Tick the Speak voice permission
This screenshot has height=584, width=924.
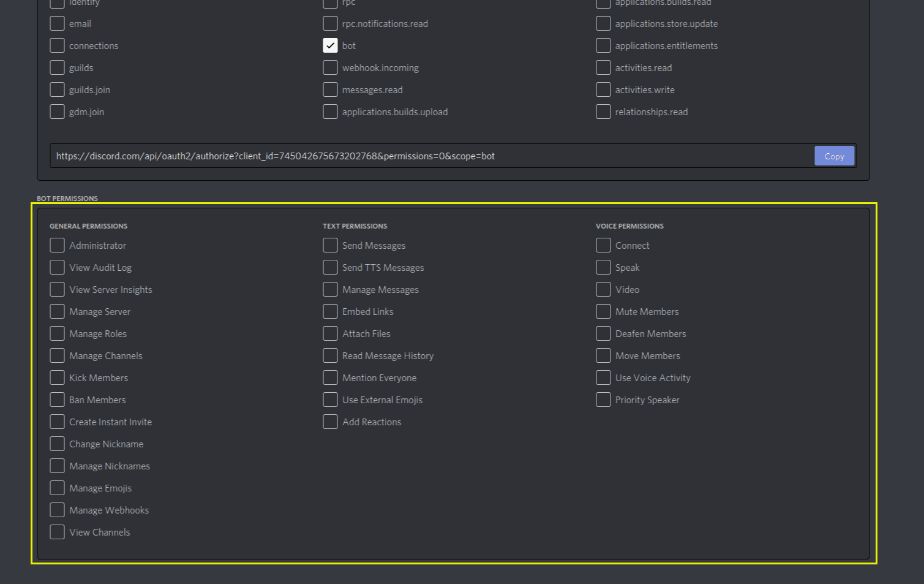coord(604,268)
